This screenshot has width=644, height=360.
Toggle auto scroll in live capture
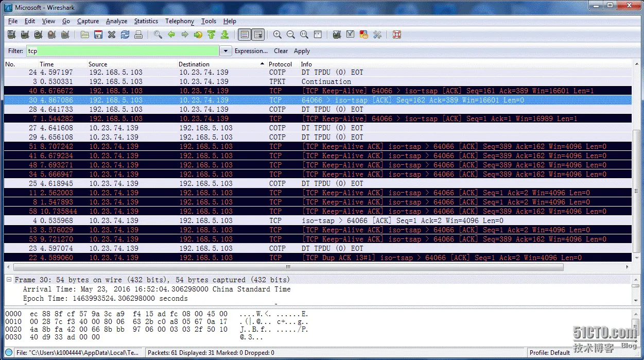point(258,35)
